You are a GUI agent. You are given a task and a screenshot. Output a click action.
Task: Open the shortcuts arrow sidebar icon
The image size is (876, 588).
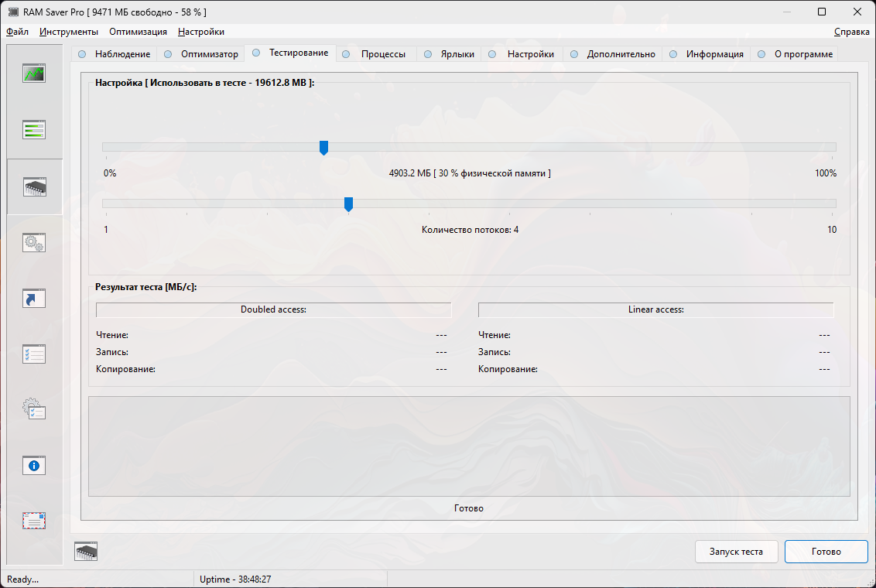[34, 298]
